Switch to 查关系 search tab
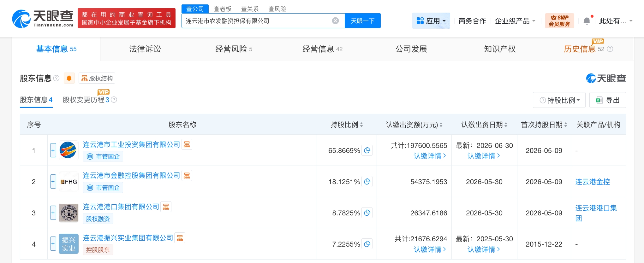 coord(250,9)
